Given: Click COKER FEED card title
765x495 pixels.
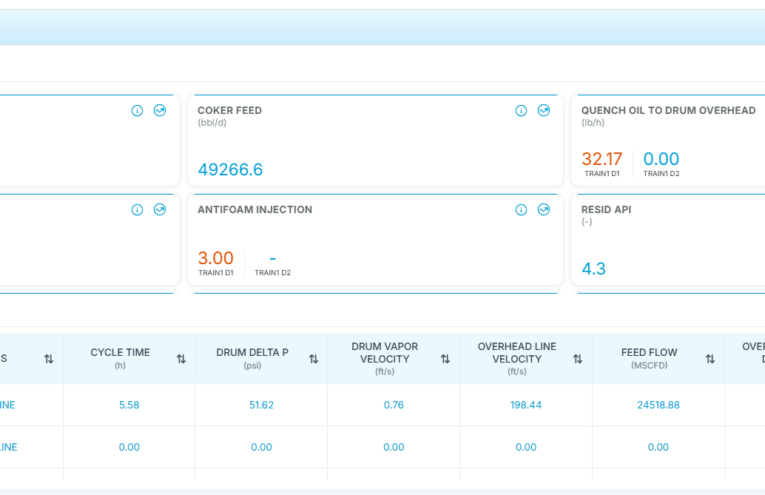Looking at the screenshot, I should click(230, 111).
